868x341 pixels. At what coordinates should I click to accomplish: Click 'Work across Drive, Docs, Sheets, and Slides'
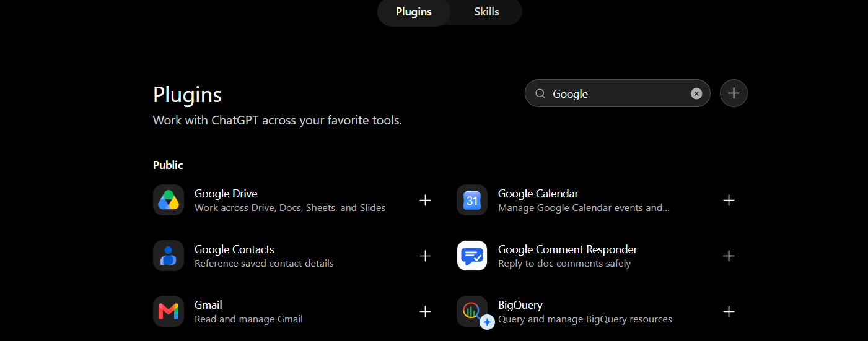290,208
